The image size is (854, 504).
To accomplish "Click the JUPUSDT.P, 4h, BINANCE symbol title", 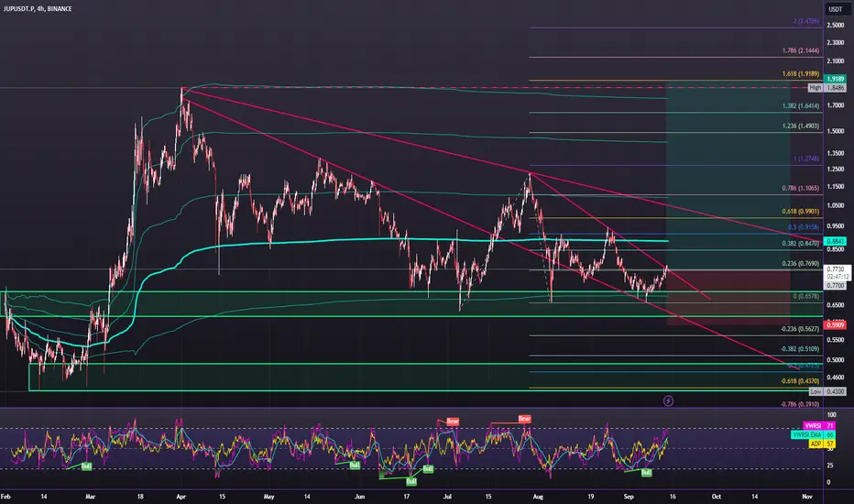I will click(x=38, y=9).
